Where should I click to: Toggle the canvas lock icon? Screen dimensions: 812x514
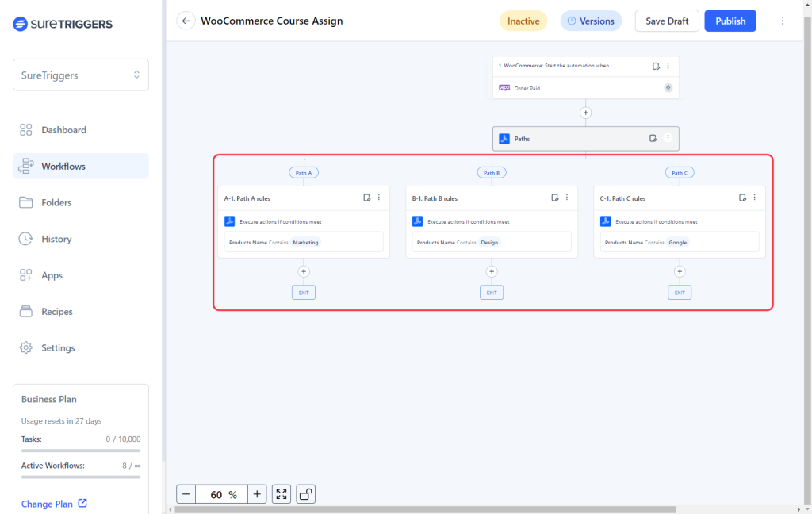(x=305, y=494)
